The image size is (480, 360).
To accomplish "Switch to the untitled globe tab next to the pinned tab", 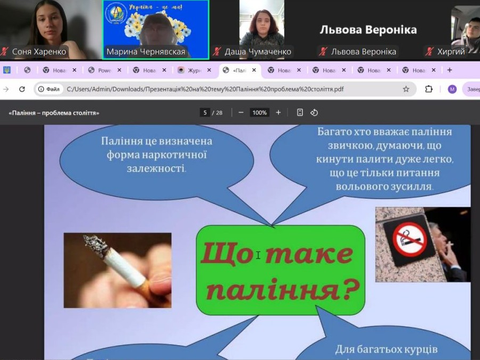I will pyautogui.click(x=27, y=70).
